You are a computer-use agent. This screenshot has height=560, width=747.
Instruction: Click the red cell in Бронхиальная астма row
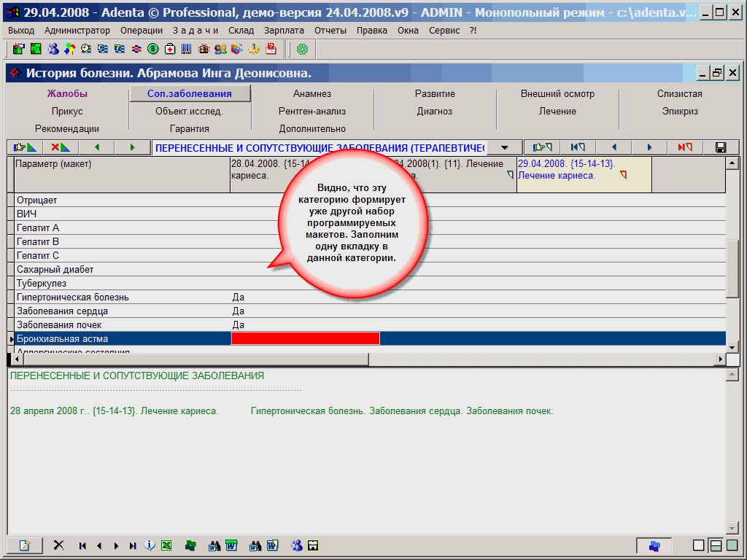pyautogui.click(x=305, y=339)
